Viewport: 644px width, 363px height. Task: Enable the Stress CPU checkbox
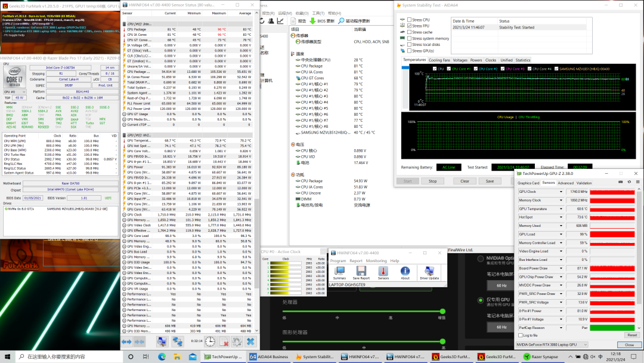click(409, 20)
